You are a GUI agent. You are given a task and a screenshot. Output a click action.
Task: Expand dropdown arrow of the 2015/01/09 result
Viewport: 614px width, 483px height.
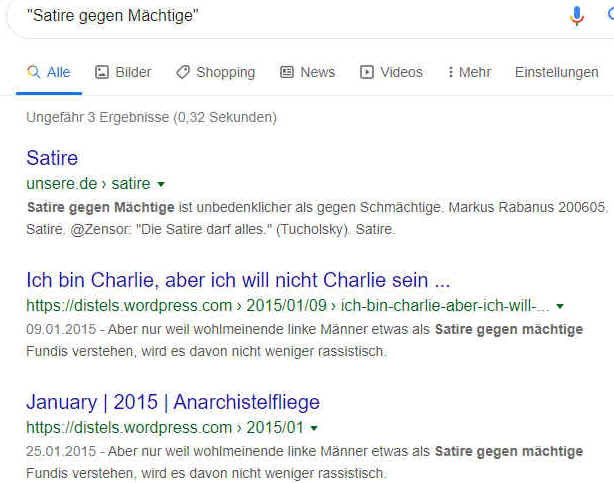pyautogui.click(x=560, y=306)
